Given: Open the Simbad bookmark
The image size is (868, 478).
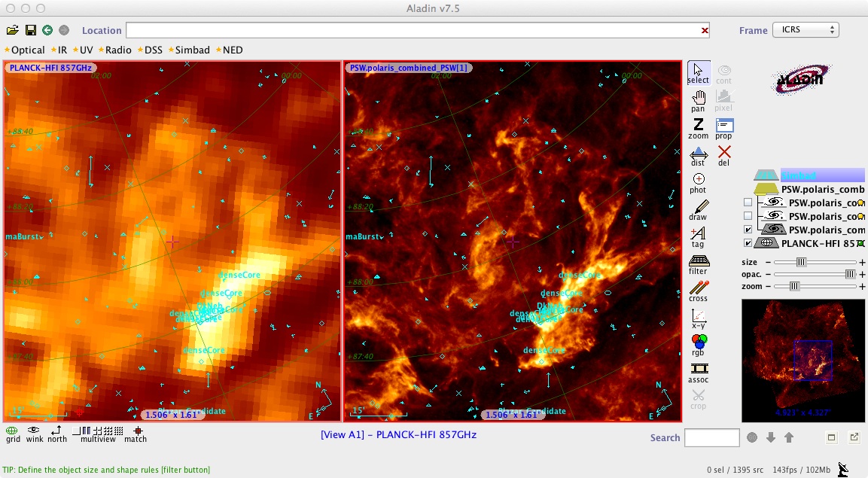Looking at the screenshot, I should [x=191, y=50].
